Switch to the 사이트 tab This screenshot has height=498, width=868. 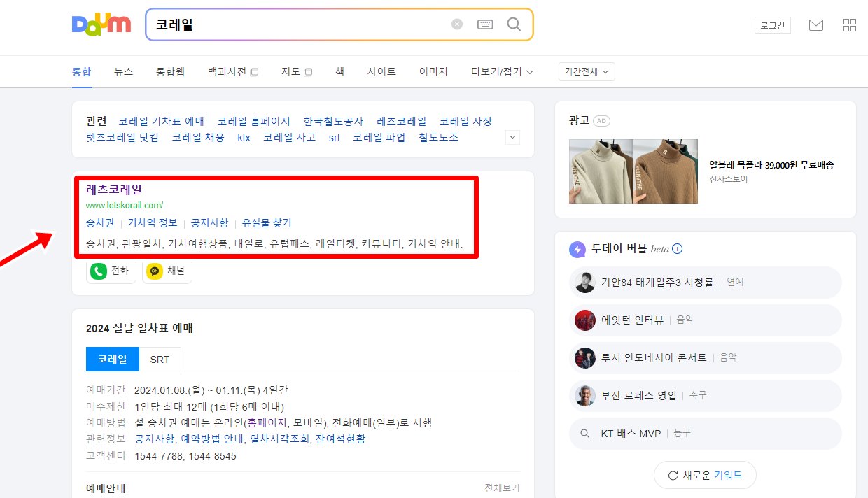pos(381,71)
